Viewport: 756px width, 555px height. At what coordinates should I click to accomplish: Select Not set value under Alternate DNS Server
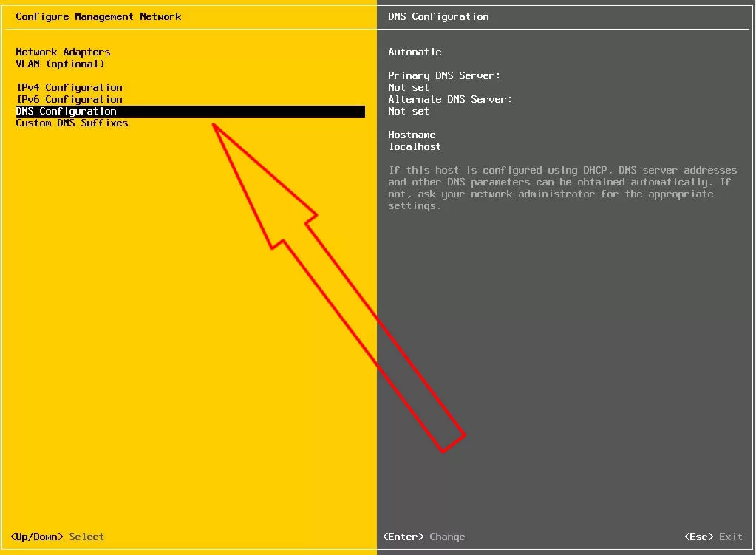coord(409,111)
